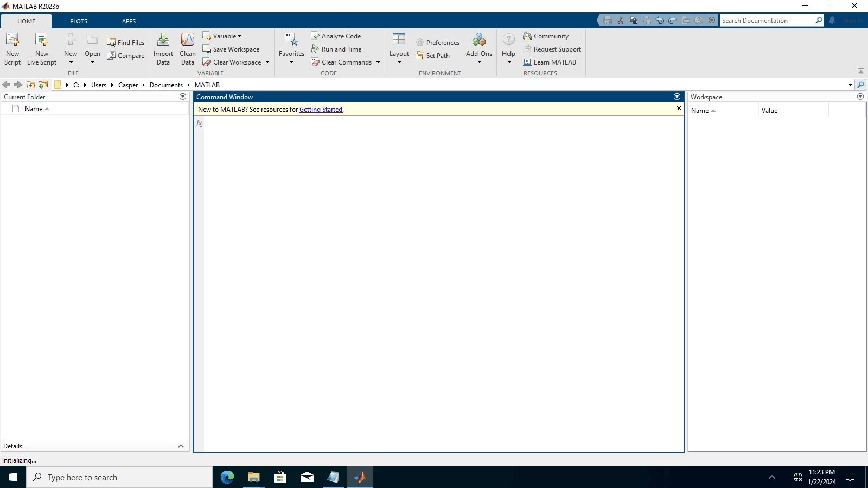The image size is (868, 488).
Task: Open the Favorites dropdown
Action: pyautogui.click(x=291, y=49)
